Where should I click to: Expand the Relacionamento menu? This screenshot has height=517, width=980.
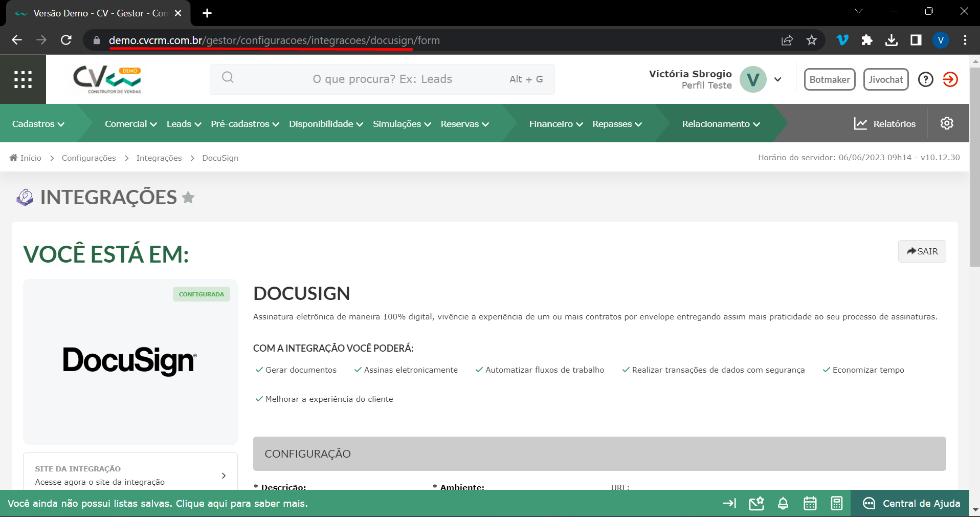pyautogui.click(x=721, y=124)
